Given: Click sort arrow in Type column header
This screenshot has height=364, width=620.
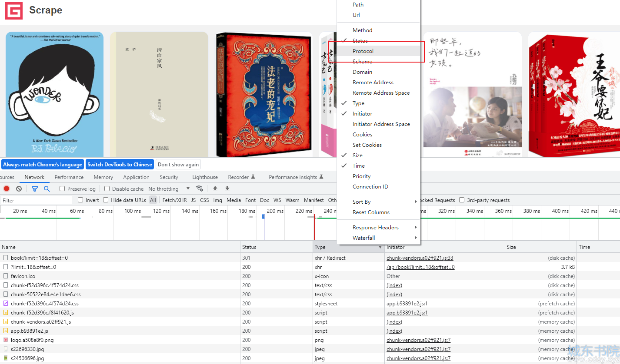Looking at the screenshot, I should click(x=380, y=247).
